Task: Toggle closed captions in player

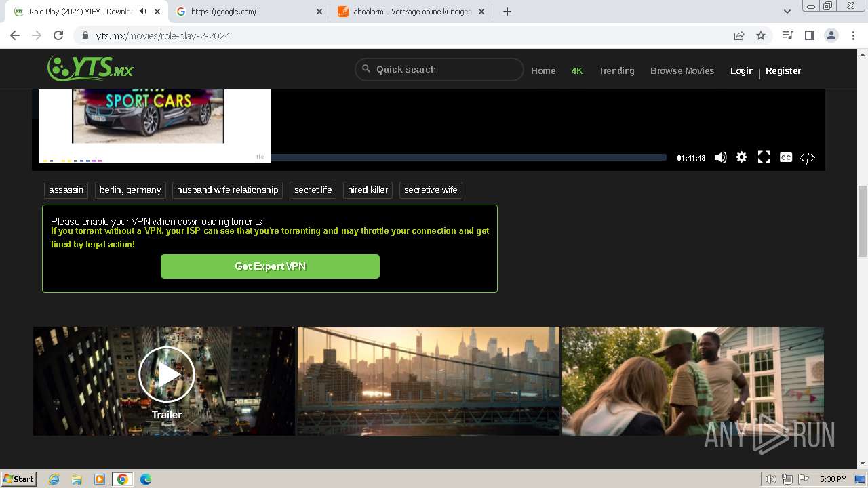Action: (x=786, y=157)
